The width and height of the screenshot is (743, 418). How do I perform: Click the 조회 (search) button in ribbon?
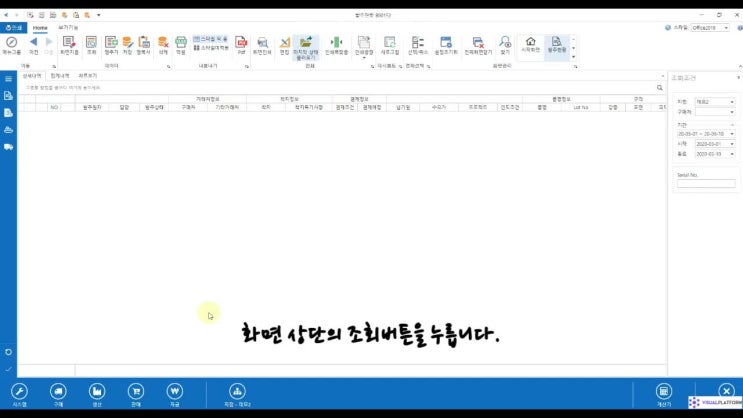click(91, 45)
